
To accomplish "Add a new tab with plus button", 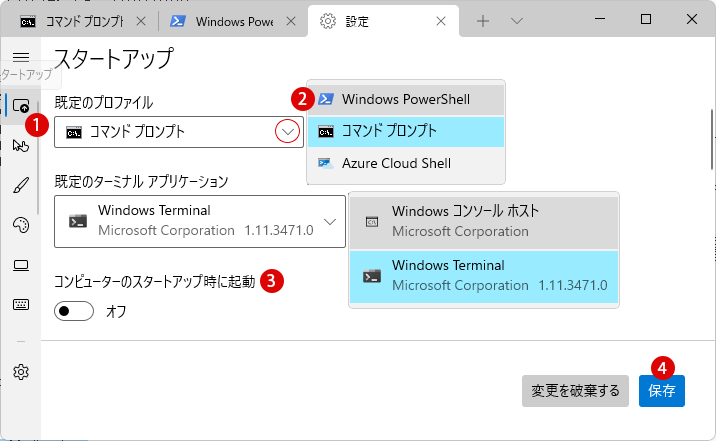I will [483, 21].
